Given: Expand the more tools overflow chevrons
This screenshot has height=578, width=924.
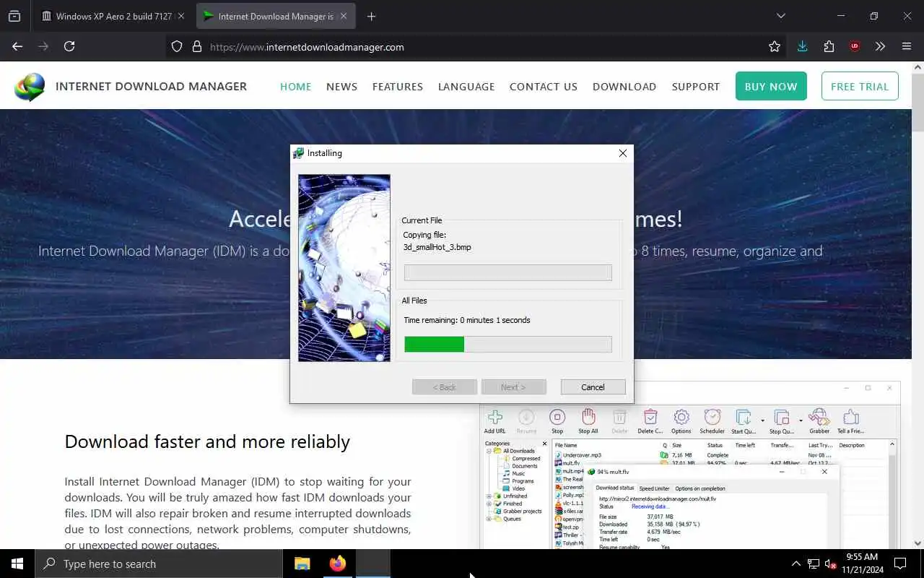Looking at the screenshot, I should (880, 46).
